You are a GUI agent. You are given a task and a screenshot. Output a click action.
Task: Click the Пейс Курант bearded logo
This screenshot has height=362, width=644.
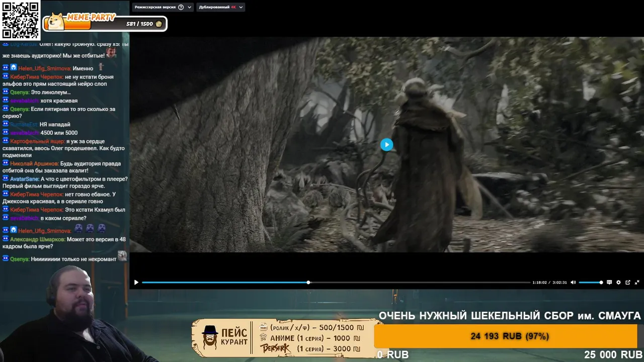[x=210, y=338]
